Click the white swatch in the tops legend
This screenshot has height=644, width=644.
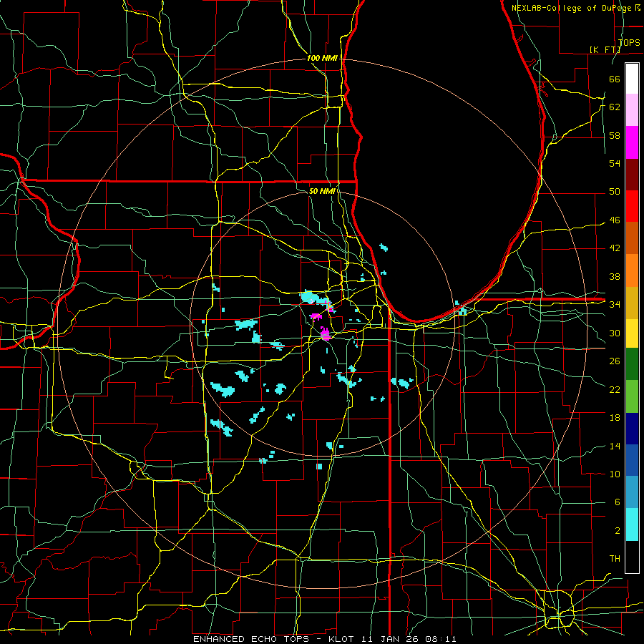click(632, 79)
